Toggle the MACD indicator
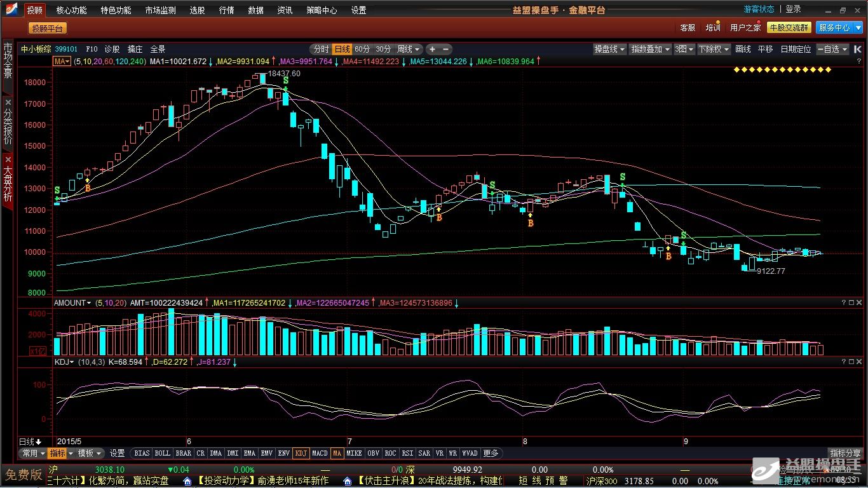868x488 pixels. pos(320,453)
